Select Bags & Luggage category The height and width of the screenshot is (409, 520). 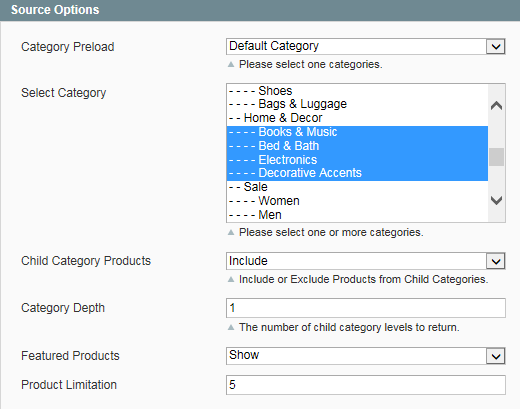357,104
